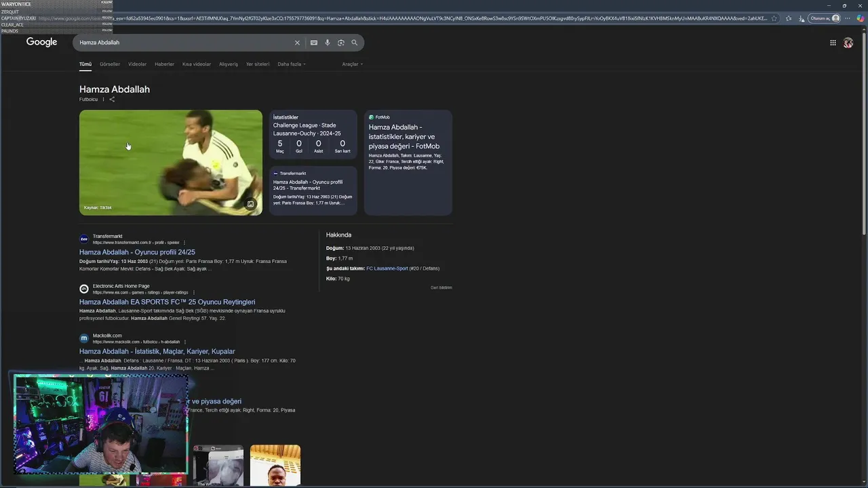Click the Geri bildirim feedback link

(x=441, y=287)
